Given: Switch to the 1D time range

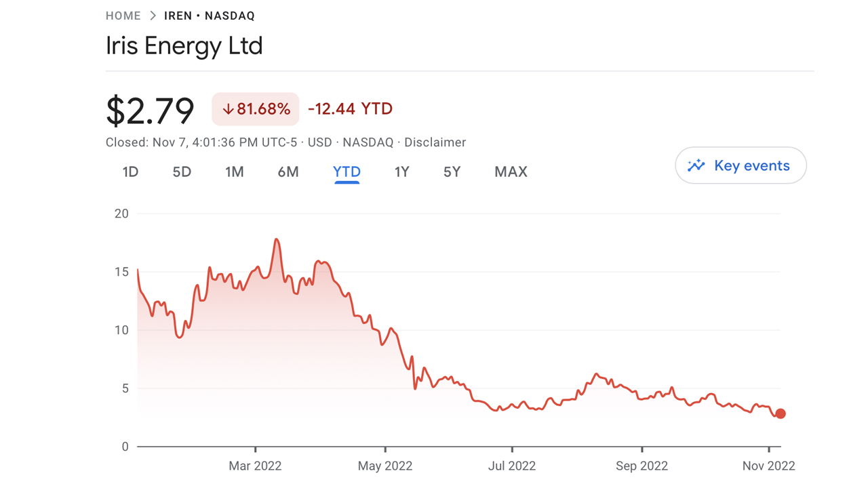Looking at the screenshot, I should pyautogui.click(x=130, y=172).
